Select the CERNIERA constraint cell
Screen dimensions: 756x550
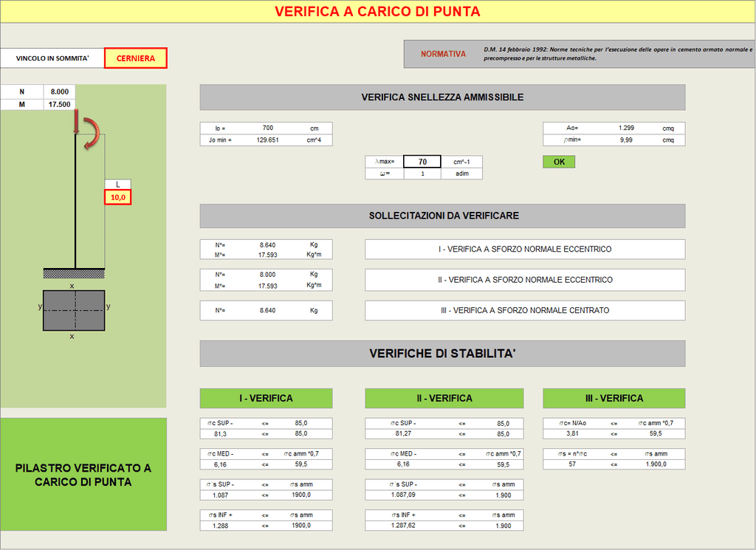tap(136, 58)
